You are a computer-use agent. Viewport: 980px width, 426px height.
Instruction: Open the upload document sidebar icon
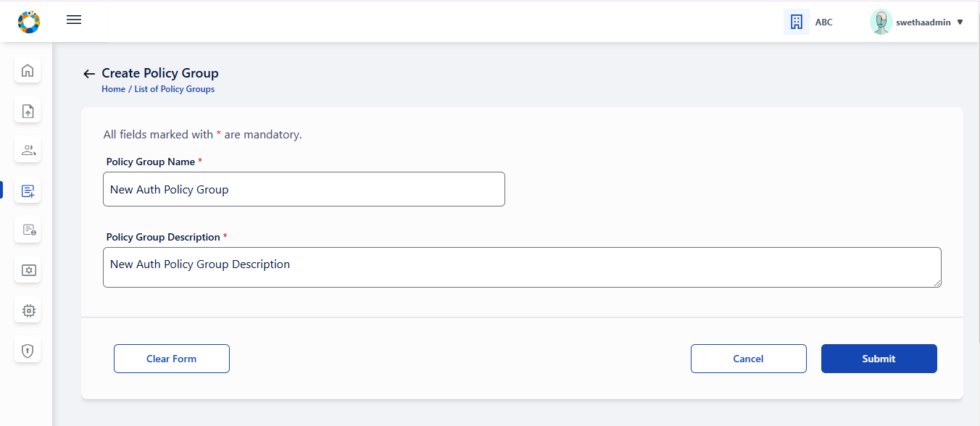(x=28, y=111)
